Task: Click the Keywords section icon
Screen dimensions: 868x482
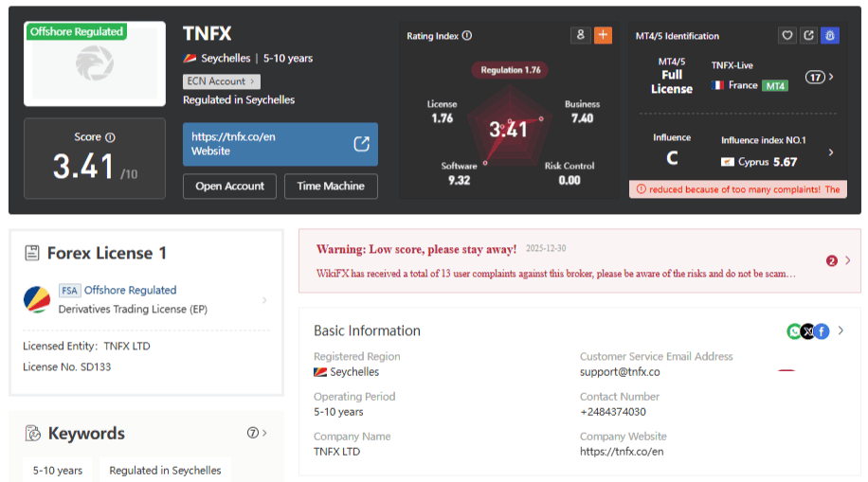Action: click(x=33, y=434)
